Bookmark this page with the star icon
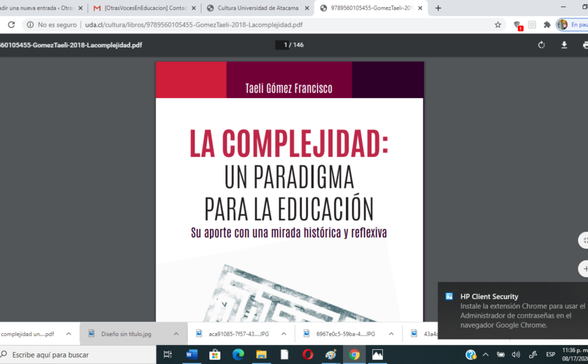Image resolution: width=588 pixels, height=364 pixels. pyautogui.click(x=498, y=24)
